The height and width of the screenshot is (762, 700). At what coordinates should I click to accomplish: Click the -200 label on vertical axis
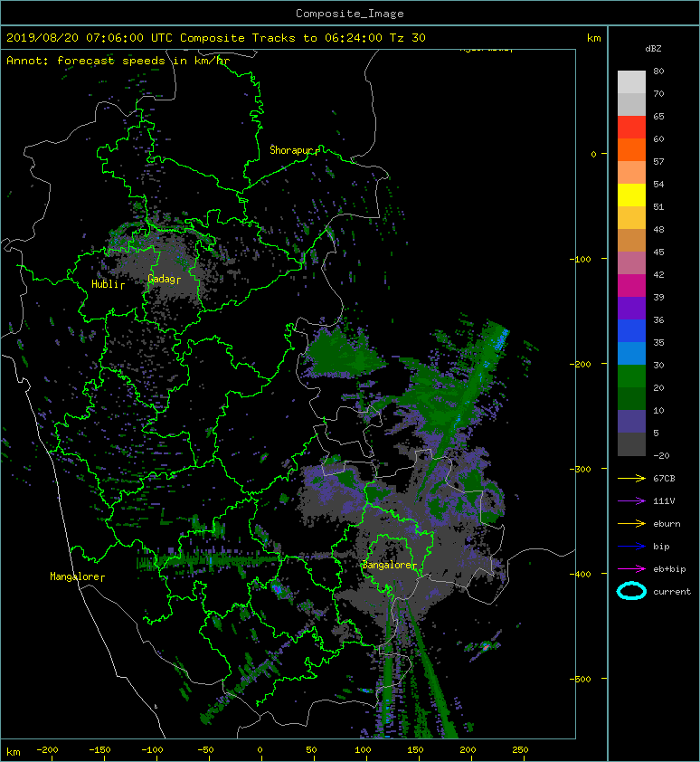(580, 364)
